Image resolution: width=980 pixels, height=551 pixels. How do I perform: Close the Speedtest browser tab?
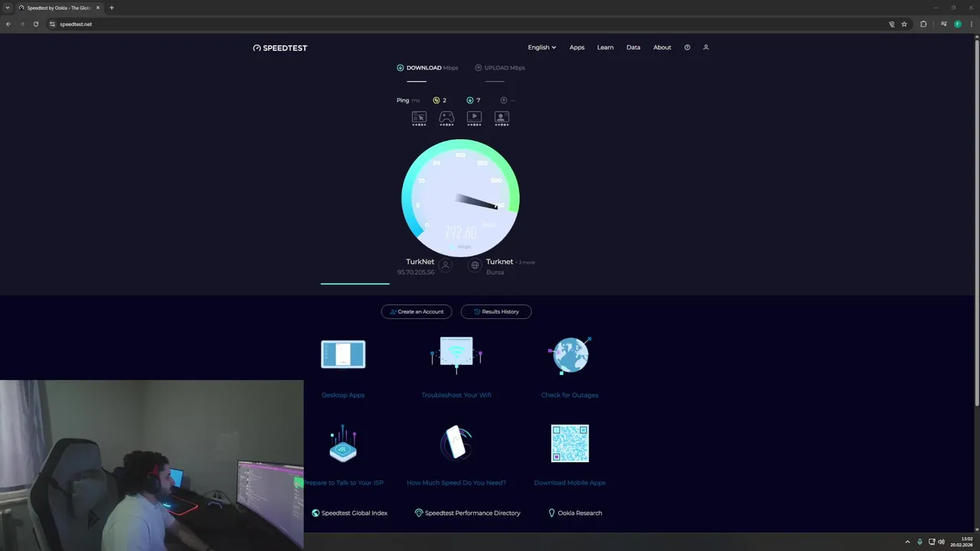(98, 8)
